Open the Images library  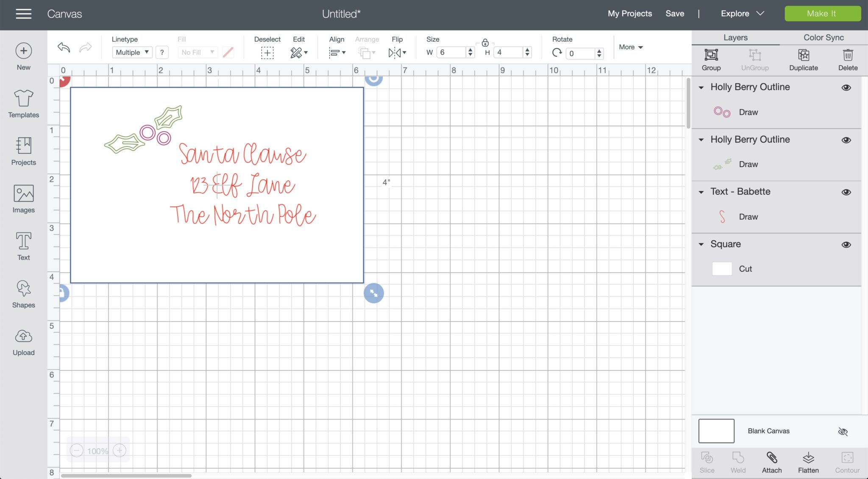pyautogui.click(x=23, y=199)
